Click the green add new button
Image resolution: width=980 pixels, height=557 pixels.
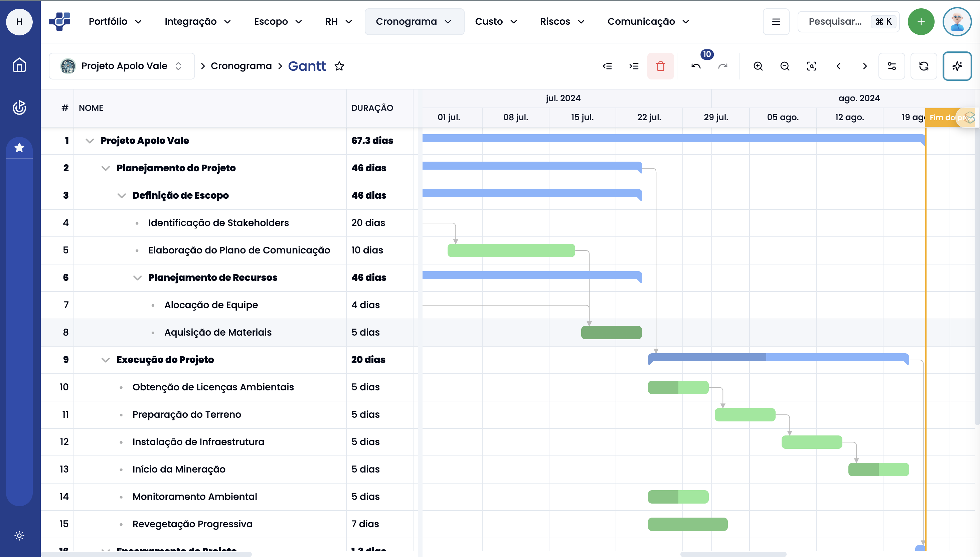tap(921, 22)
